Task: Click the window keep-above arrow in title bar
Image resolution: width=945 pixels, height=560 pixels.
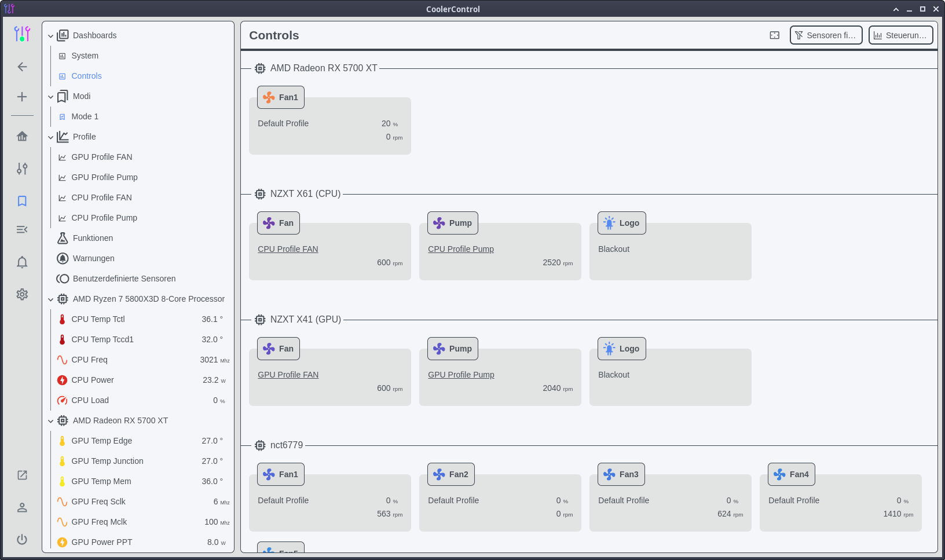Action: click(x=896, y=9)
